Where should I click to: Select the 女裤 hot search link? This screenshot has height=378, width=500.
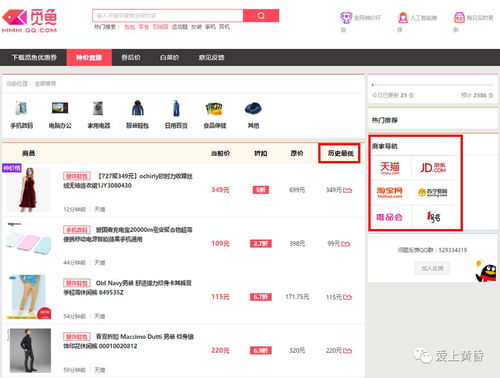[196, 27]
